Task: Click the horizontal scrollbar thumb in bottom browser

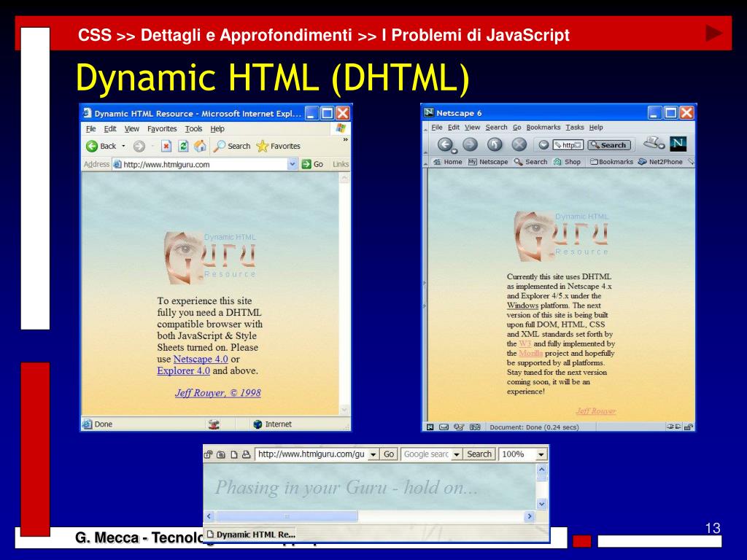Action: (287, 516)
